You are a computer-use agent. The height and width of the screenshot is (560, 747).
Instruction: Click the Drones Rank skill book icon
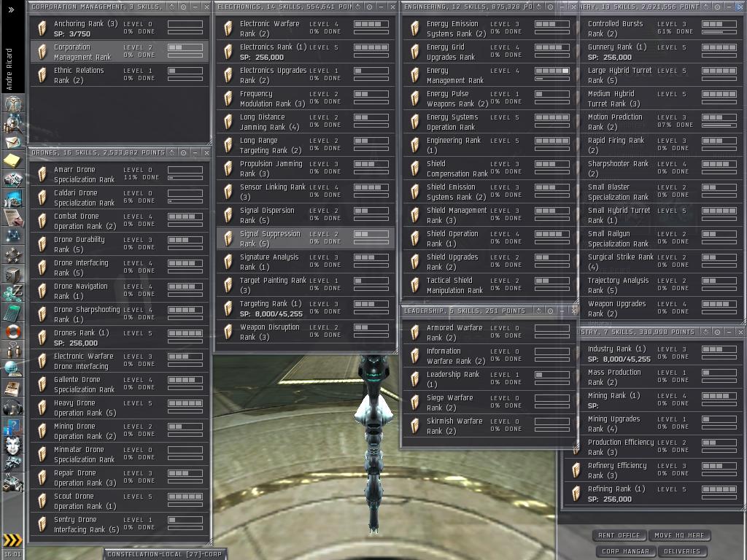(42, 338)
